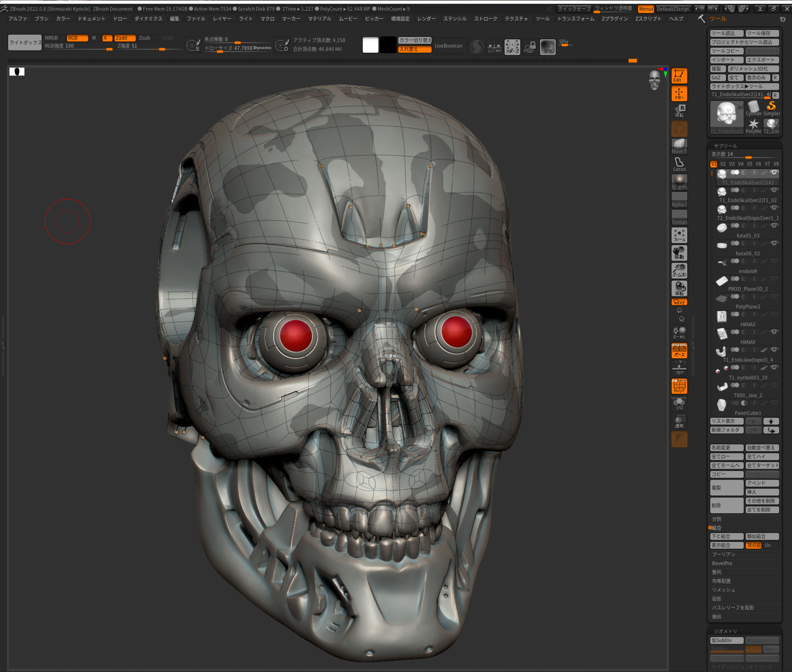Image resolution: width=792 pixels, height=672 pixels.
Task: Open the Move T brush picker
Action: pos(679,146)
